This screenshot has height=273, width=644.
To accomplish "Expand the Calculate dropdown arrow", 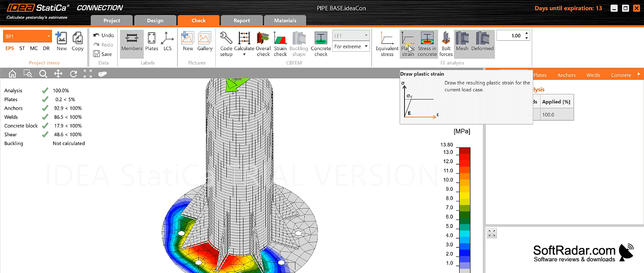I will [x=244, y=55].
